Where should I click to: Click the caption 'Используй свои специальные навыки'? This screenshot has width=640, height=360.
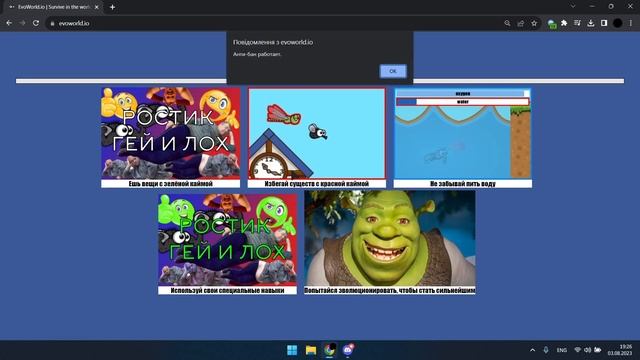227,290
